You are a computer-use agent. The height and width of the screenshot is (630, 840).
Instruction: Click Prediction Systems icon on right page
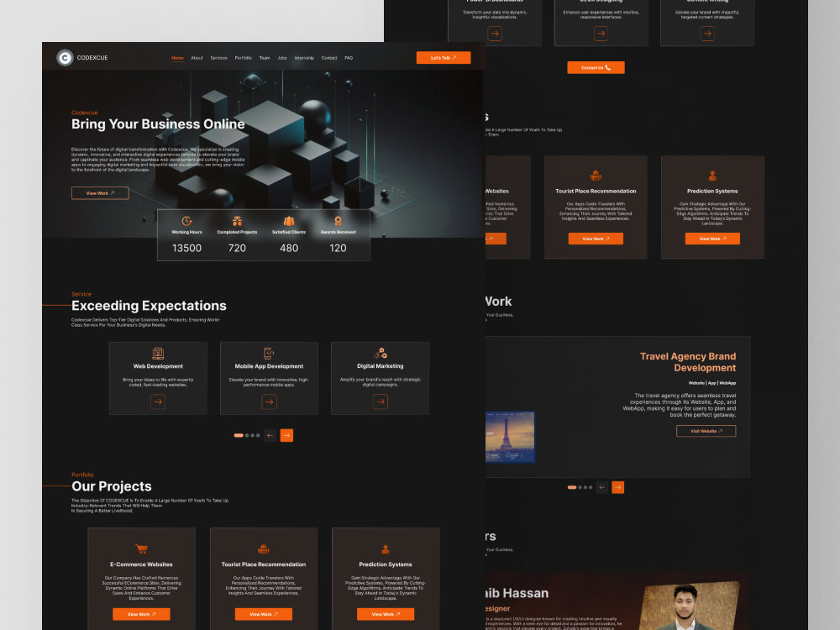tap(712, 176)
